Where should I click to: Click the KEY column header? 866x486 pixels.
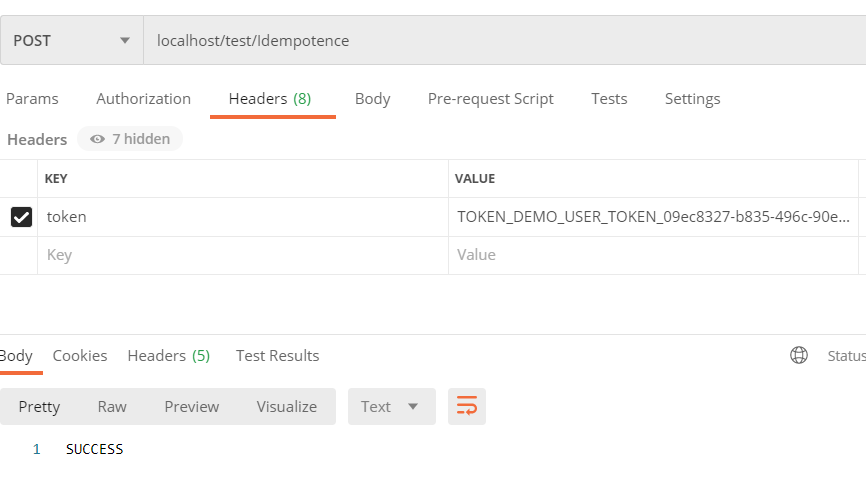56,179
